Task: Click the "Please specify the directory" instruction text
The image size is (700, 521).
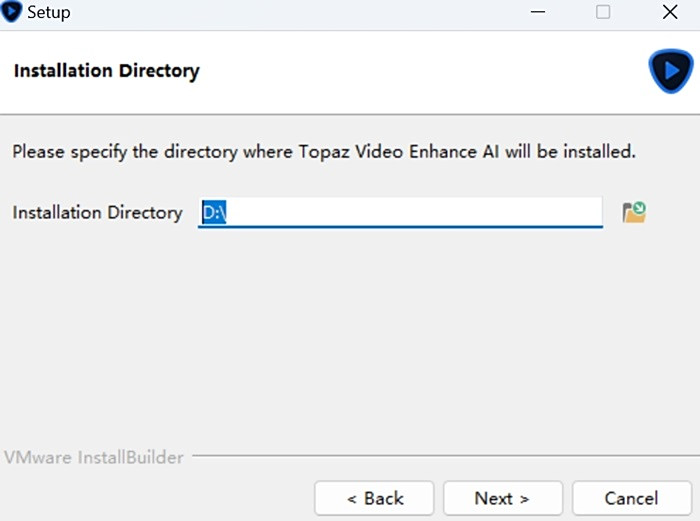Action: pos(324,152)
